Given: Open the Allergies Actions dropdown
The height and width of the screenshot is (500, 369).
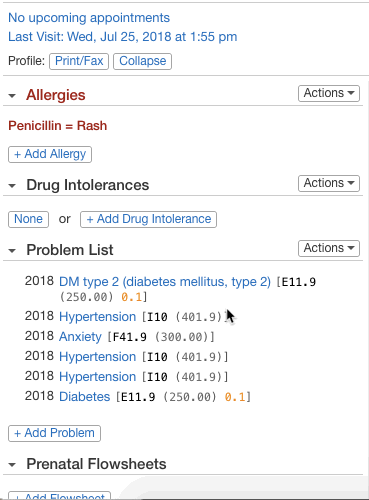Looking at the screenshot, I should pos(329,93).
